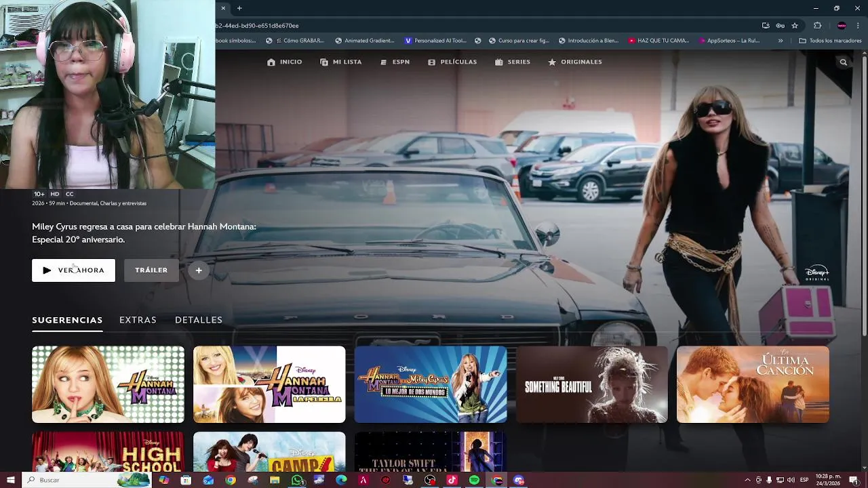This screenshot has width=868, height=488.
Task: Open the ESPN section
Action: point(395,62)
